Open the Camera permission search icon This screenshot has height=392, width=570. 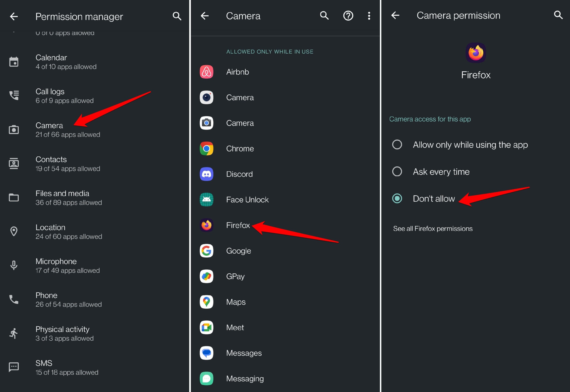[558, 15]
